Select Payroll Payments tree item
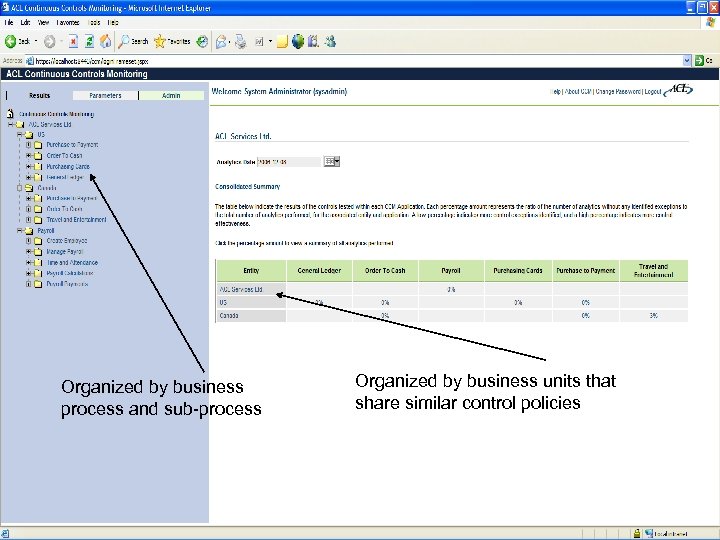Viewport: 720px width, 540px height. click(67, 284)
